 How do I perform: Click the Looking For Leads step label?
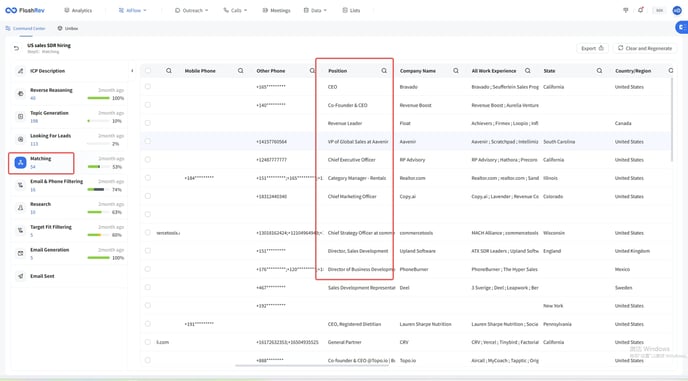[50, 136]
